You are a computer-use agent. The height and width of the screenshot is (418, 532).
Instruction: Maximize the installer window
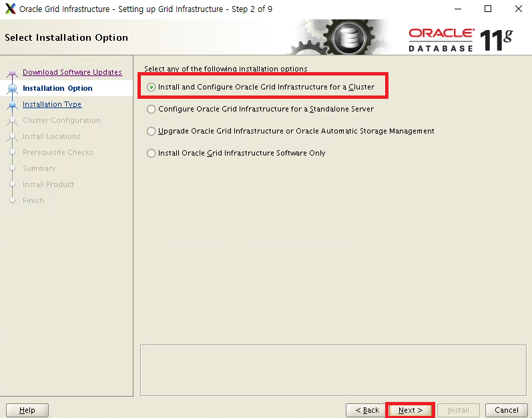[488, 9]
